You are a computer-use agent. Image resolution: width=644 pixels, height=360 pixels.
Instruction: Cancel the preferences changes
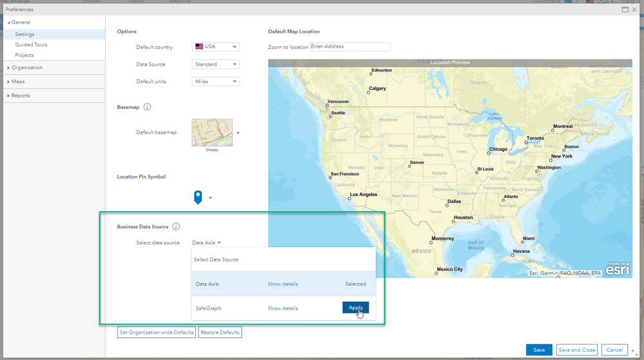point(614,350)
